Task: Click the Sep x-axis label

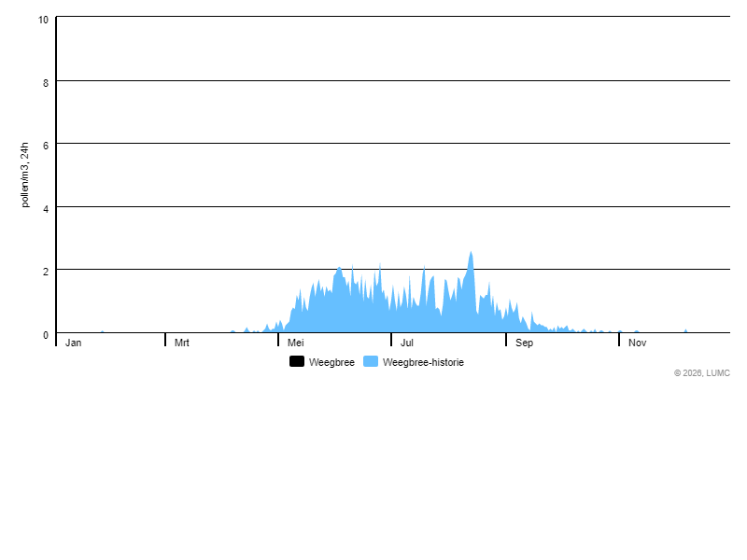Action: pos(524,343)
